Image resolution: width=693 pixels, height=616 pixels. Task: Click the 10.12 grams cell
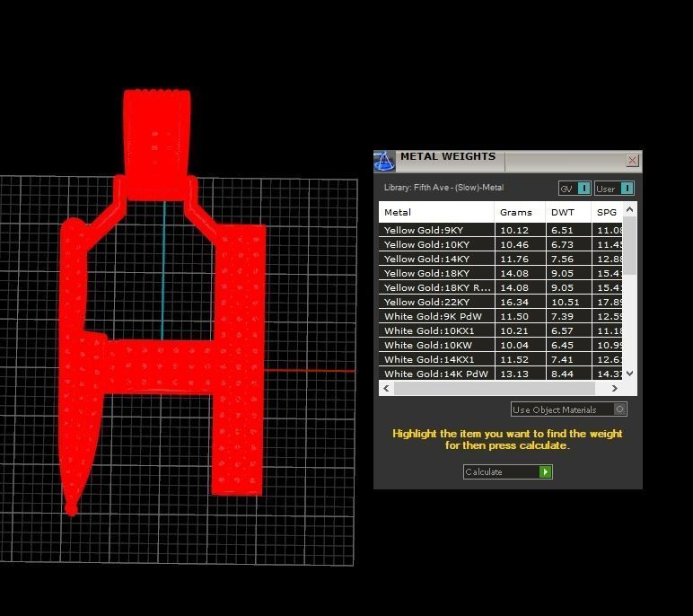tap(520, 230)
